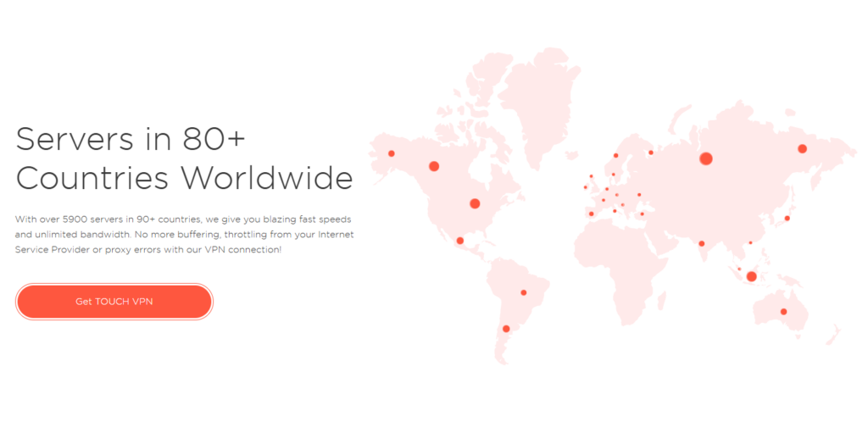Select the central United States server marker
The height and width of the screenshot is (433, 868).
(475, 203)
